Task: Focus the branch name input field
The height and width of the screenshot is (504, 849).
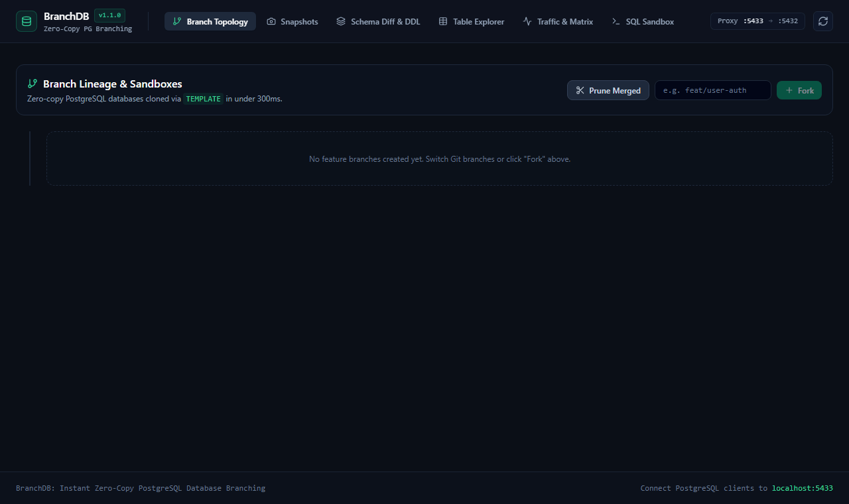Action: coord(713,90)
